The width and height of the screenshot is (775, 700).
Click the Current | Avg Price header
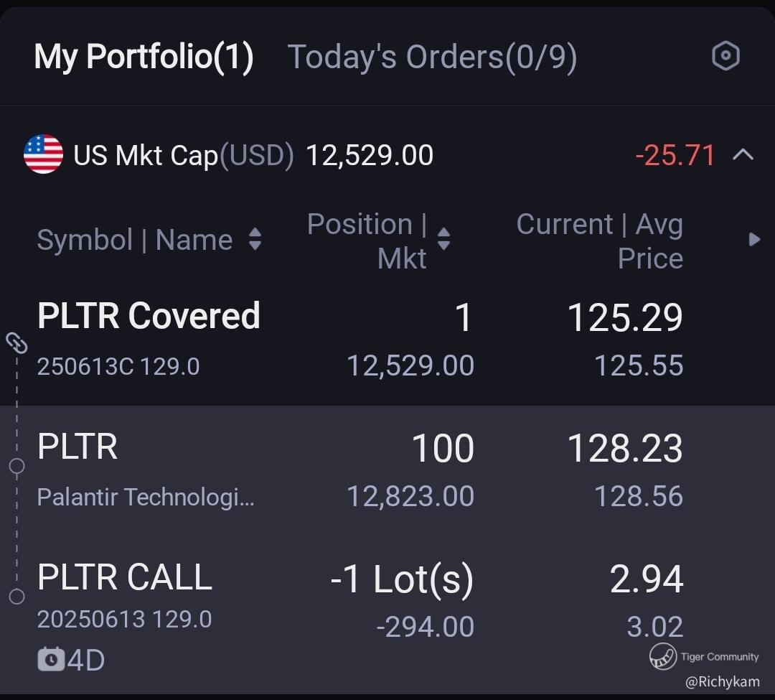pos(599,241)
